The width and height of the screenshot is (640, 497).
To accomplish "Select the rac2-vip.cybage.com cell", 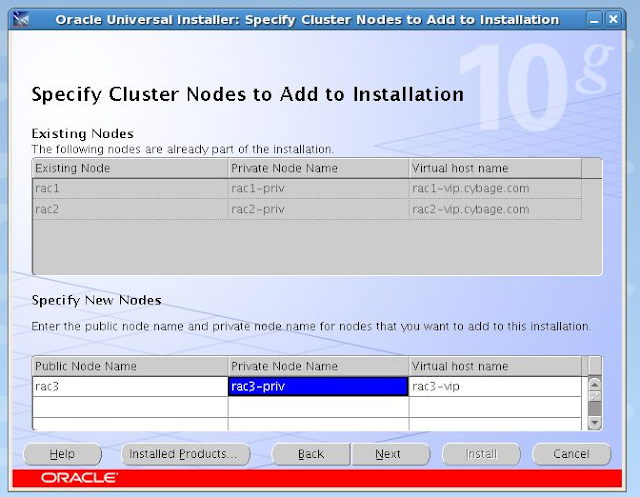I will (495, 209).
